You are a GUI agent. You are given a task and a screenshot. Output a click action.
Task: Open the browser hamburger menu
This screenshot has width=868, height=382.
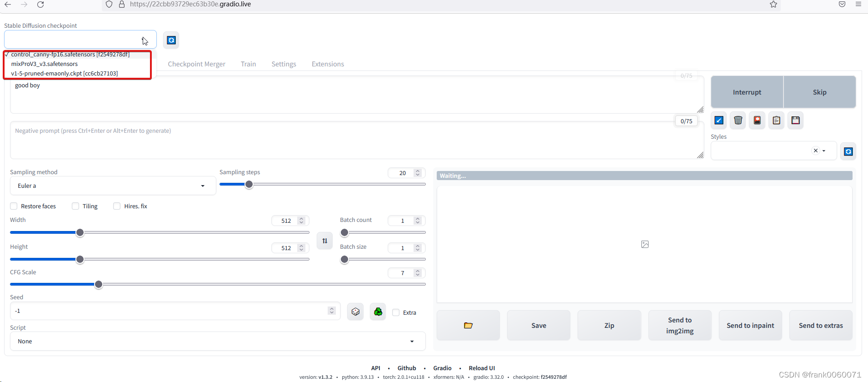[858, 4]
